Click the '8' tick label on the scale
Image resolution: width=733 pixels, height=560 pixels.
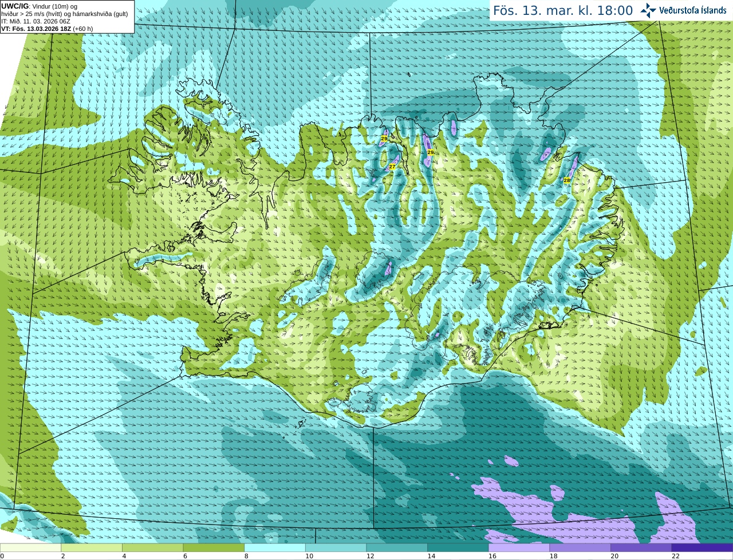246,556
